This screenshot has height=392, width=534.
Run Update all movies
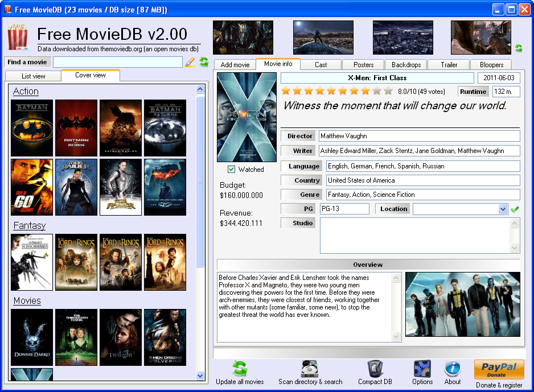coord(240,373)
